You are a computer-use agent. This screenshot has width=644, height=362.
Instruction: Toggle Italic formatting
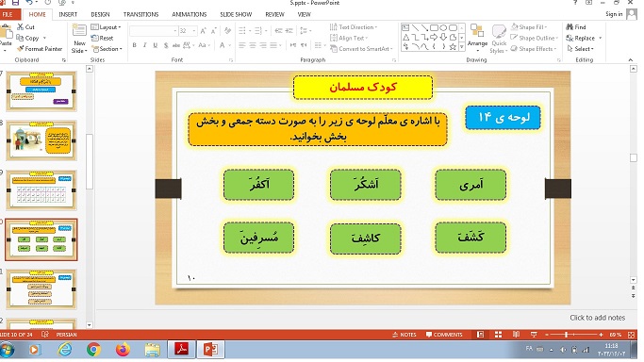(x=144, y=45)
